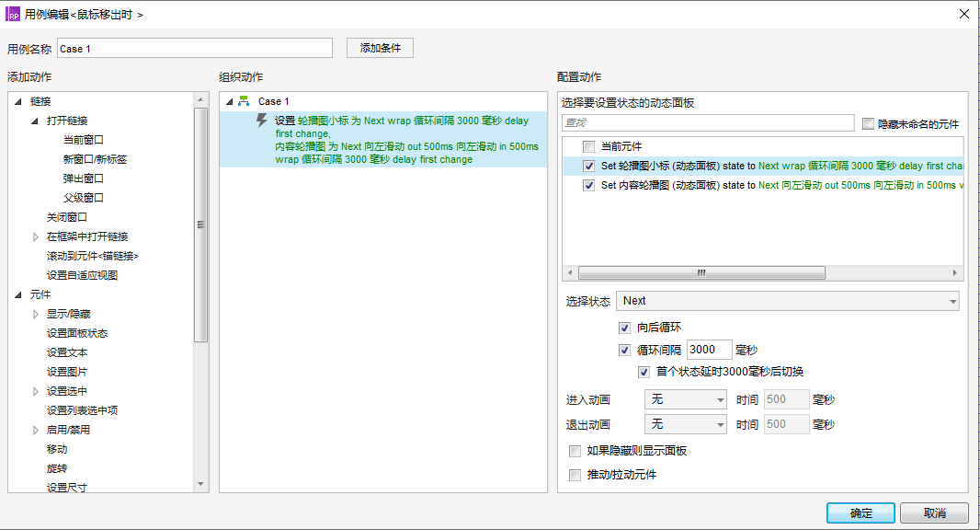
Task: Click the Case 1 tree node icon
Action: pyautogui.click(x=244, y=100)
